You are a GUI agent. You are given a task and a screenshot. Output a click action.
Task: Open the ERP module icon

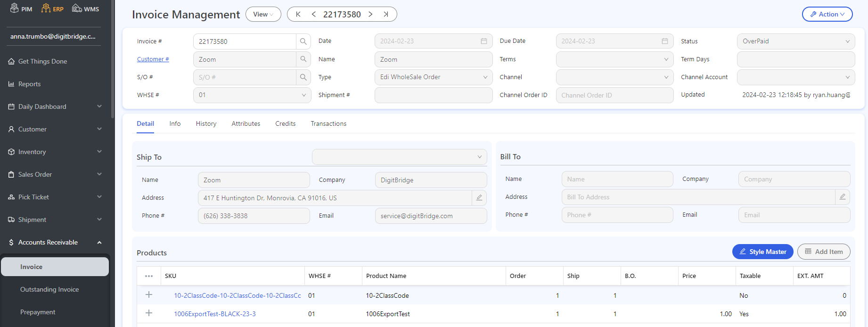(x=46, y=8)
